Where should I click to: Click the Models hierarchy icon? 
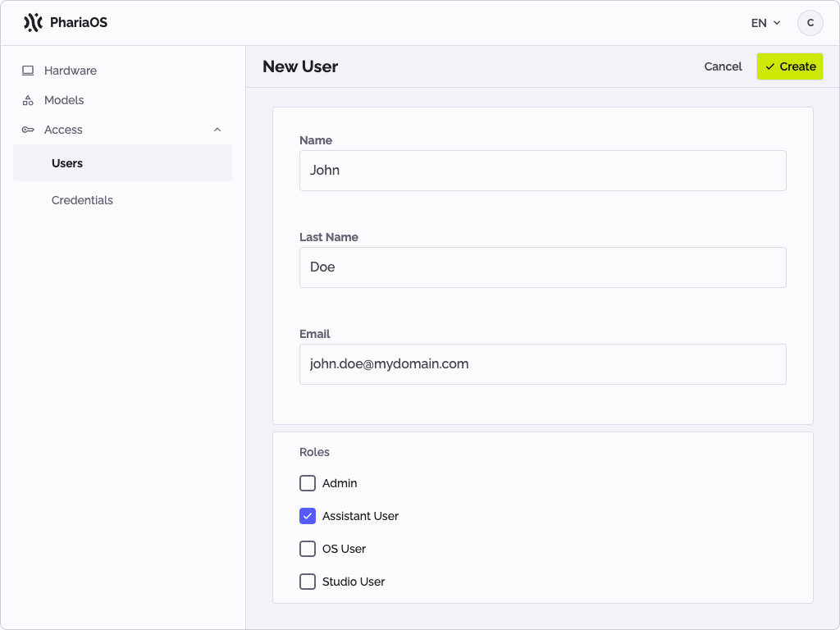[28, 100]
